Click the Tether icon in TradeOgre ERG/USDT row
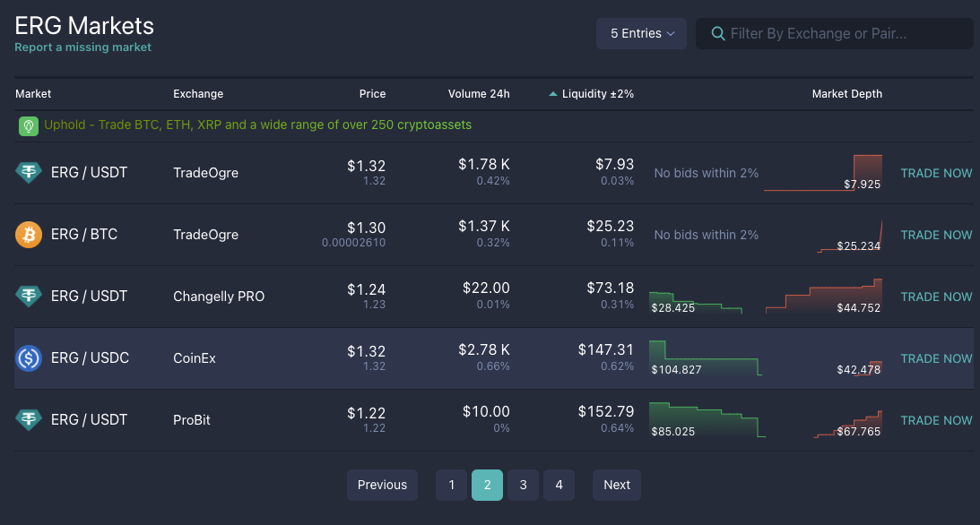 tap(29, 172)
